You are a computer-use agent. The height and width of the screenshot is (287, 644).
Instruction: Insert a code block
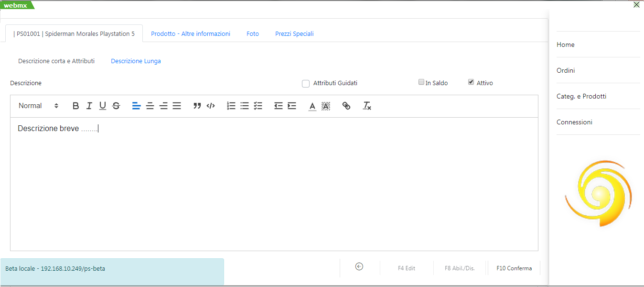211,106
